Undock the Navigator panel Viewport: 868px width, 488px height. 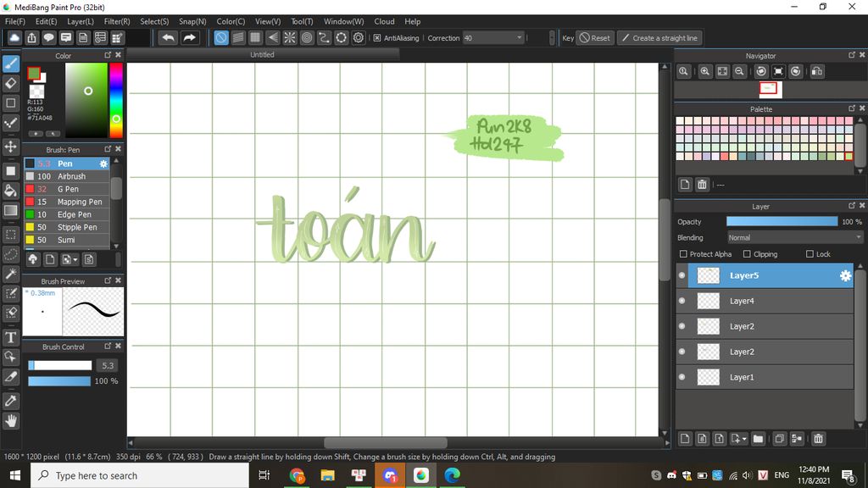click(851, 55)
